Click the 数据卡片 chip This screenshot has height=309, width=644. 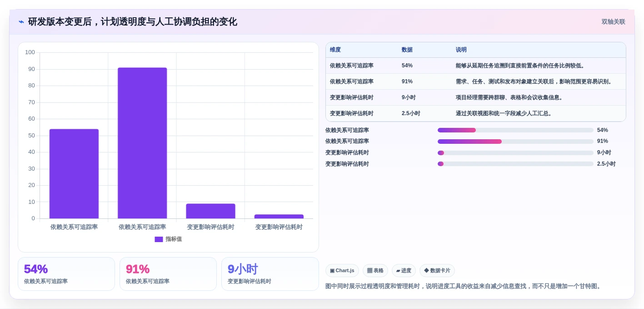pyautogui.click(x=437, y=270)
